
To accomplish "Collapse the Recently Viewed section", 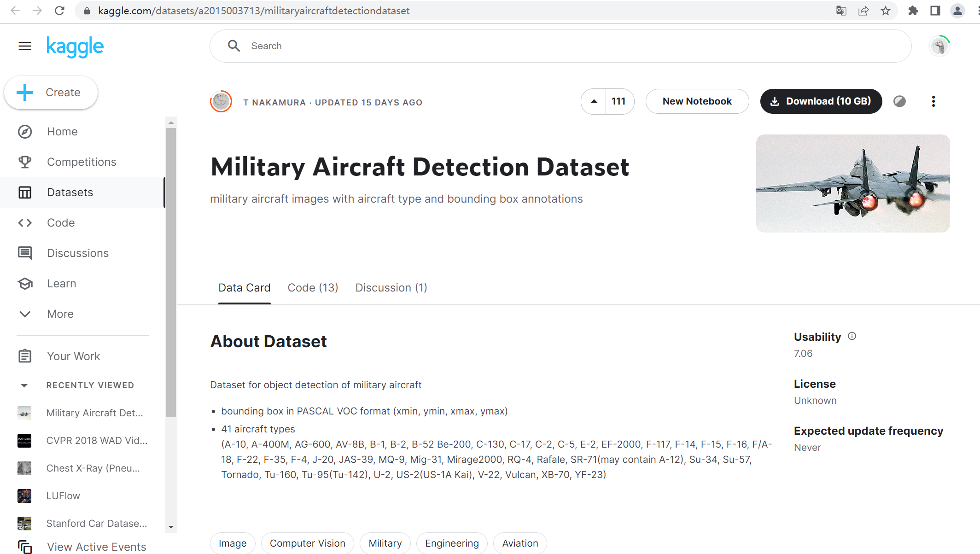I will [24, 385].
